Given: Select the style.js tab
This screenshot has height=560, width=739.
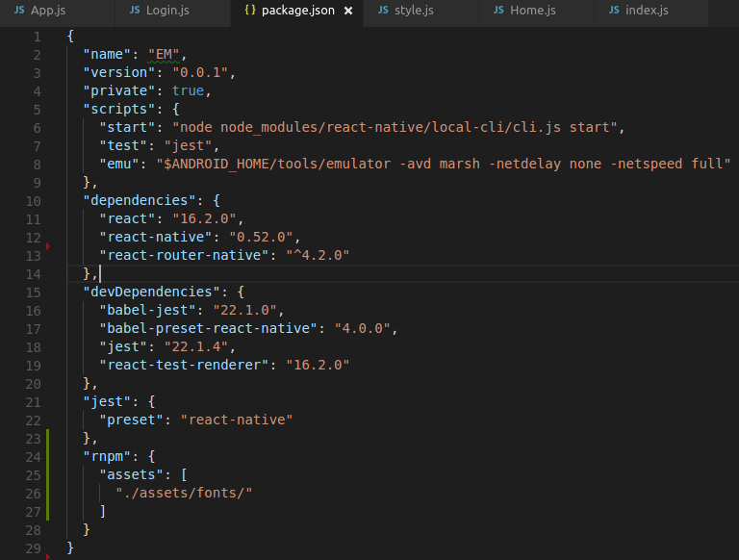Looking at the screenshot, I should (x=420, y=11).
